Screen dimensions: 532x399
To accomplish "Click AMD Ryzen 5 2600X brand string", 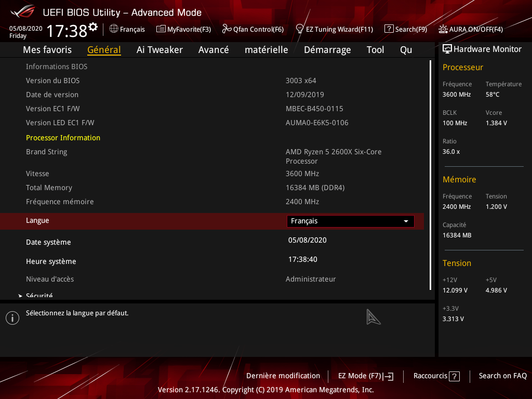I will [334, 156].
